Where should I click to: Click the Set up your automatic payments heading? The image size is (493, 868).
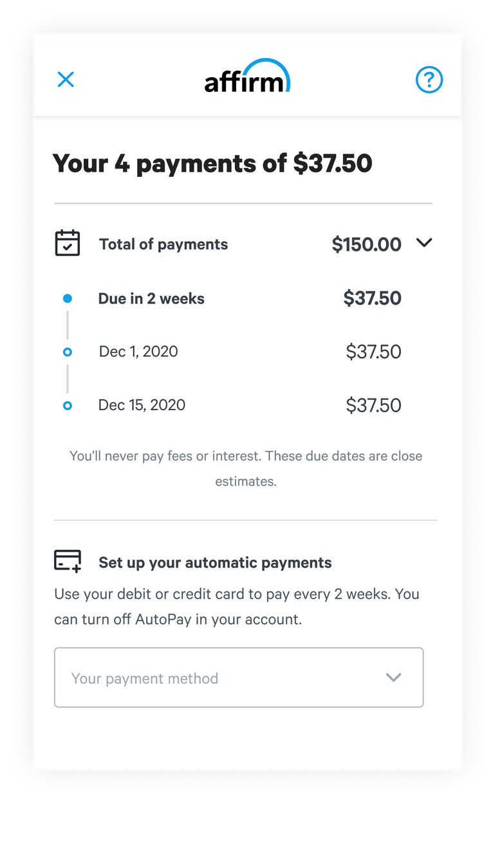click(215, 563)
